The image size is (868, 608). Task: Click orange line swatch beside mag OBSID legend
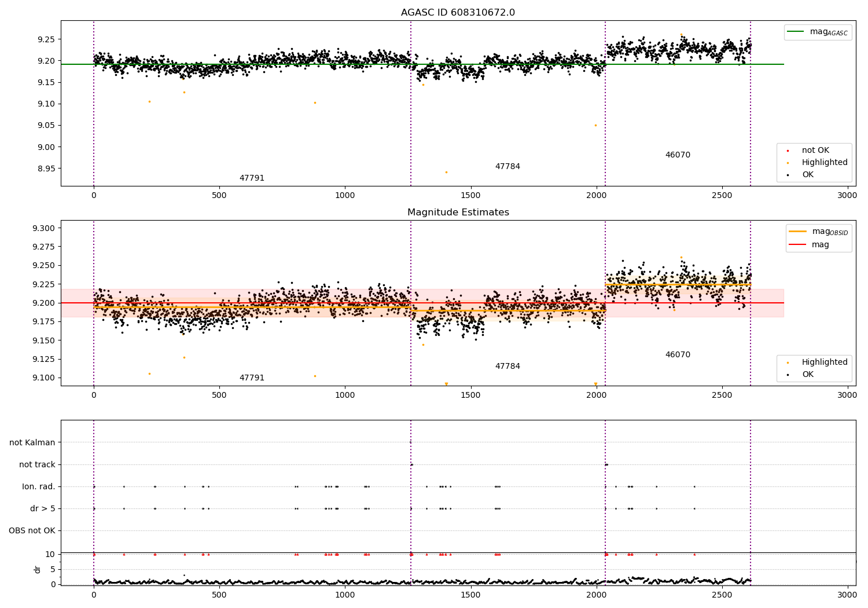tap(797, 232)
